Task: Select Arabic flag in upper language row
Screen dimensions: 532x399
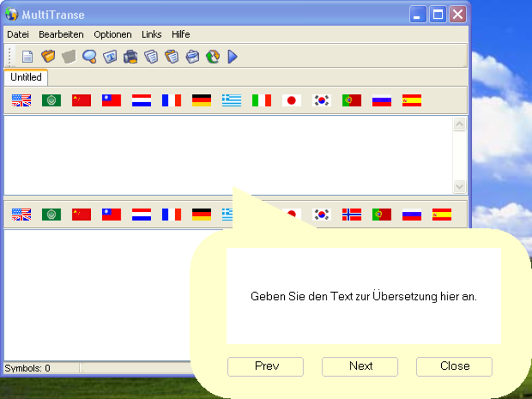Action: [52, 101]
